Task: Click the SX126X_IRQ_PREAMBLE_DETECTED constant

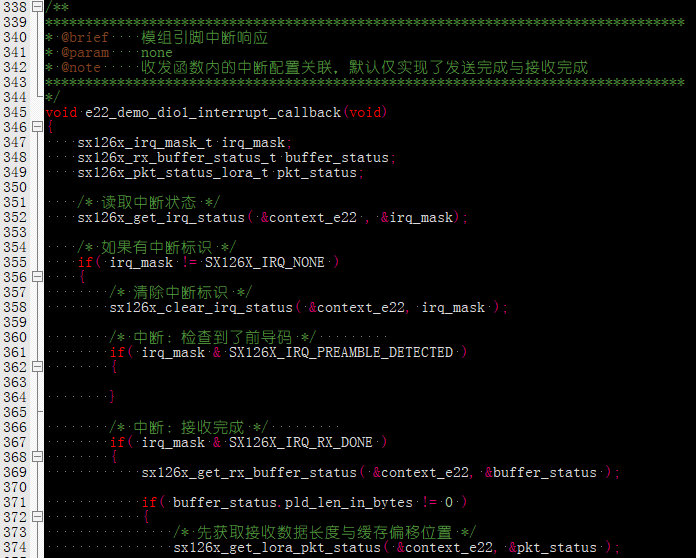Action: [340, 353]
